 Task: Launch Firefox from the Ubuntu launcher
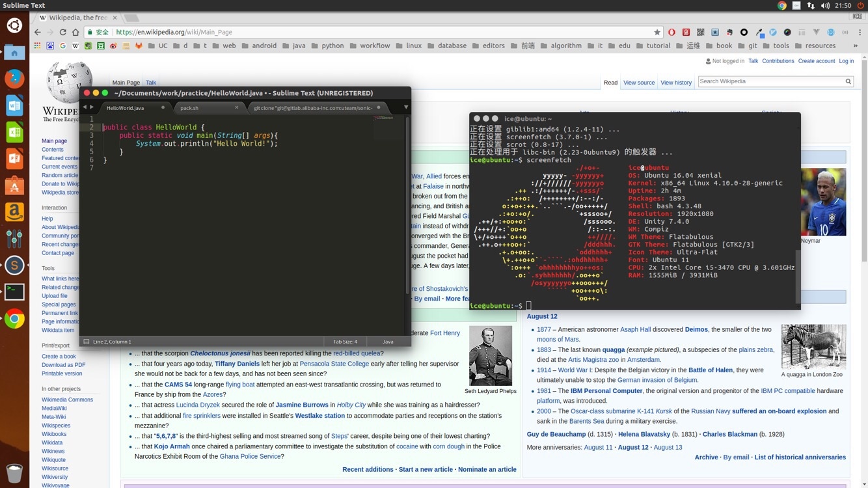(14, 79)
